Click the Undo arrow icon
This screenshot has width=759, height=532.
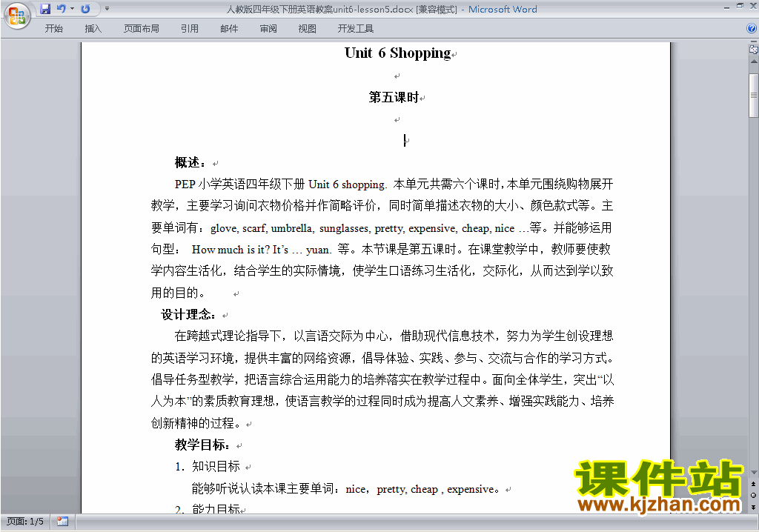point(61,9)
